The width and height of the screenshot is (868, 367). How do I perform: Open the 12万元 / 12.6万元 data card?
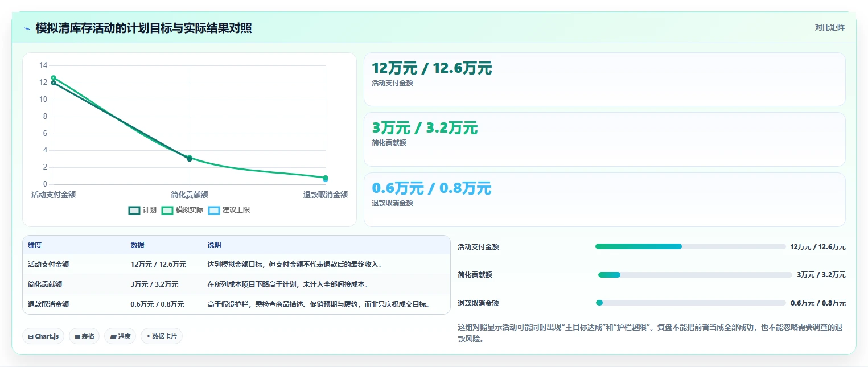(x=604, y=79)
